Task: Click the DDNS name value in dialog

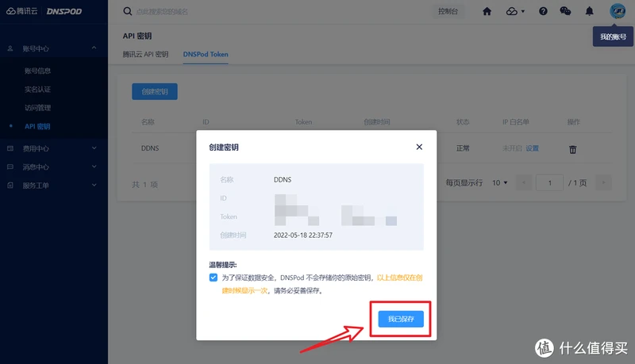Action: (x=283, y=179)
